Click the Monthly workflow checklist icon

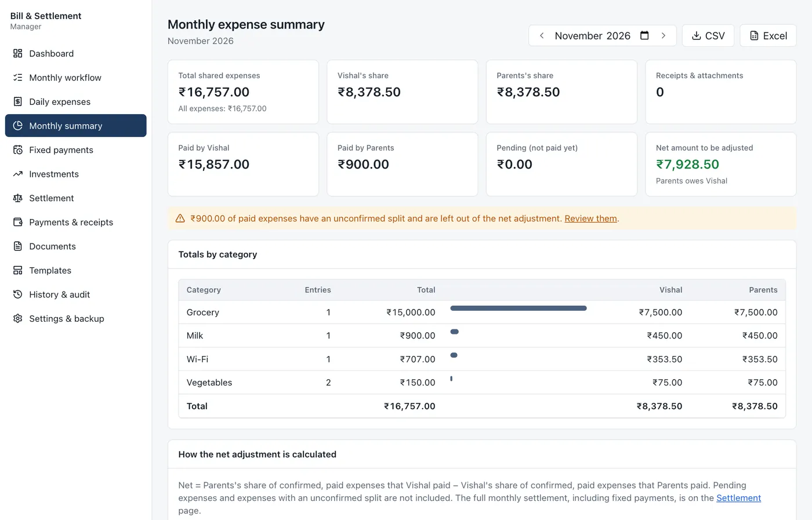(x=18, y=78)
